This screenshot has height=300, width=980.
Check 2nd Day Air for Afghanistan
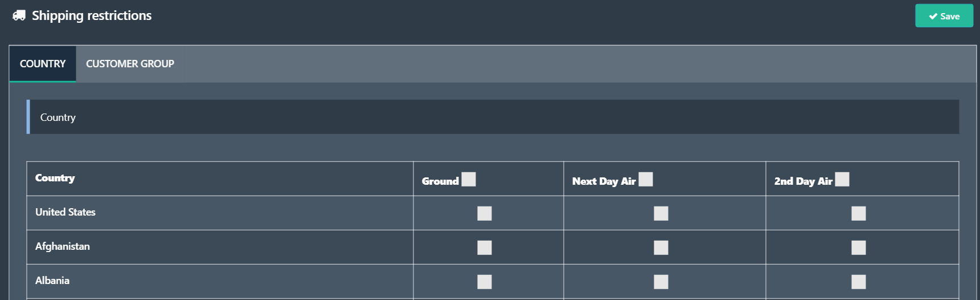859,248
